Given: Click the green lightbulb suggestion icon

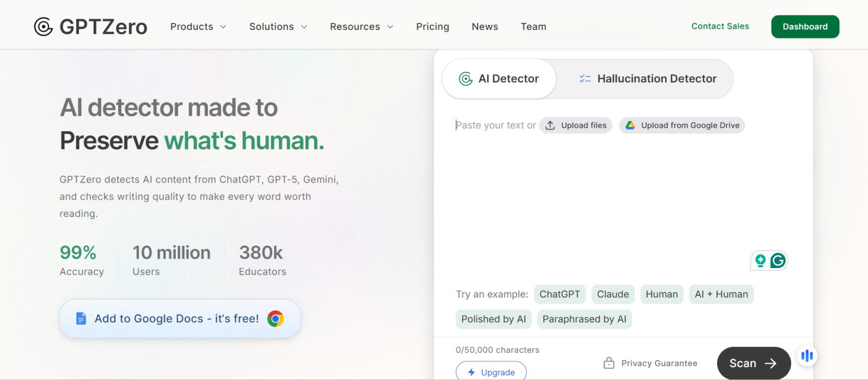Looking at the screenshot, I should tap(761, 261).
